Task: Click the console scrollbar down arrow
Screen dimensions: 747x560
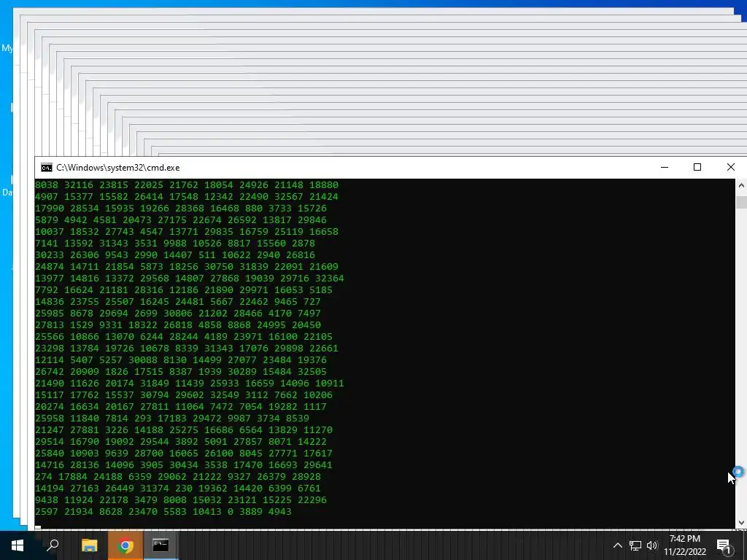Action: tap(741, 523)
